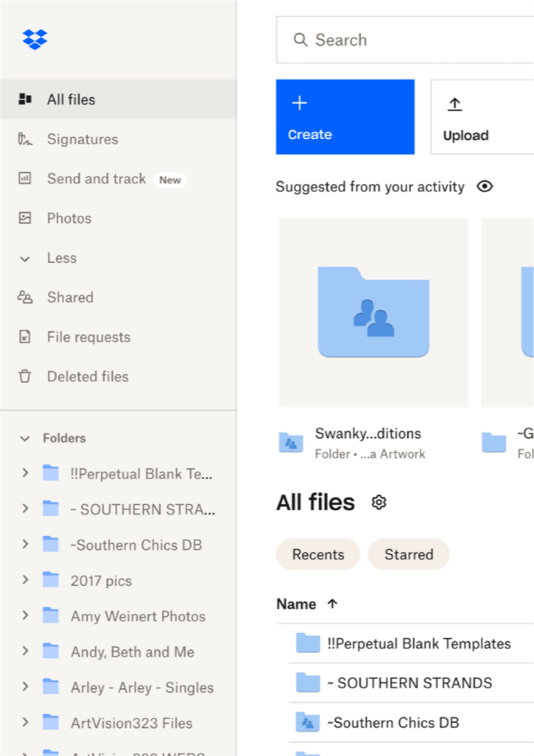Open Deleted files trash
The width and height of the screenshot is (534, 756).
(88, 376)
